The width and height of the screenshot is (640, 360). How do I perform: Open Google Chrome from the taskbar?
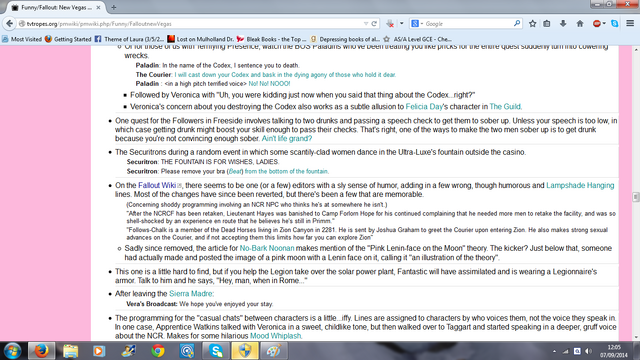(158, 351)
